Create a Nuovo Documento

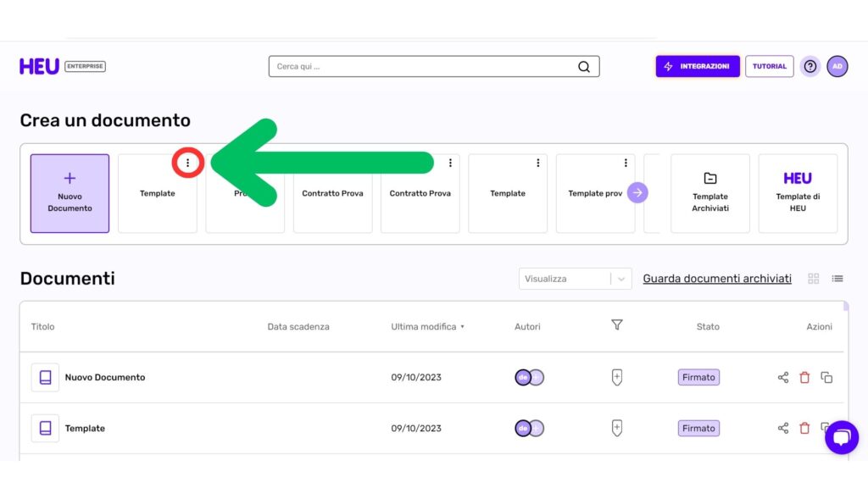coord(70,193)
